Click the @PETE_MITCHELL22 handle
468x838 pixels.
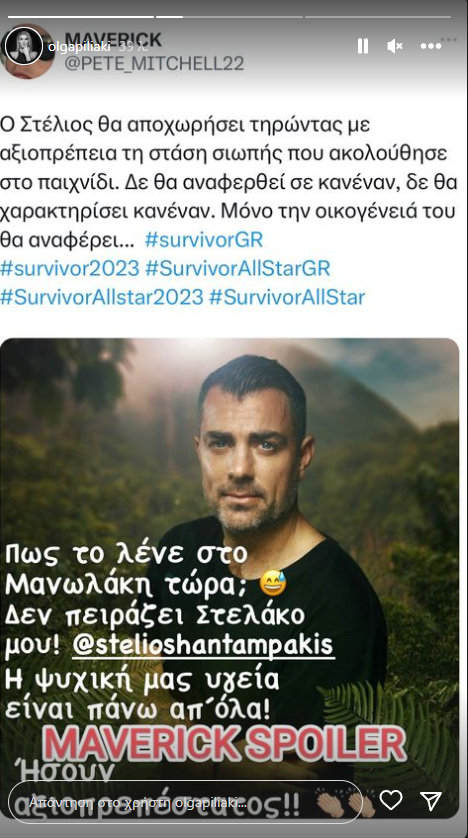(154, 64)
